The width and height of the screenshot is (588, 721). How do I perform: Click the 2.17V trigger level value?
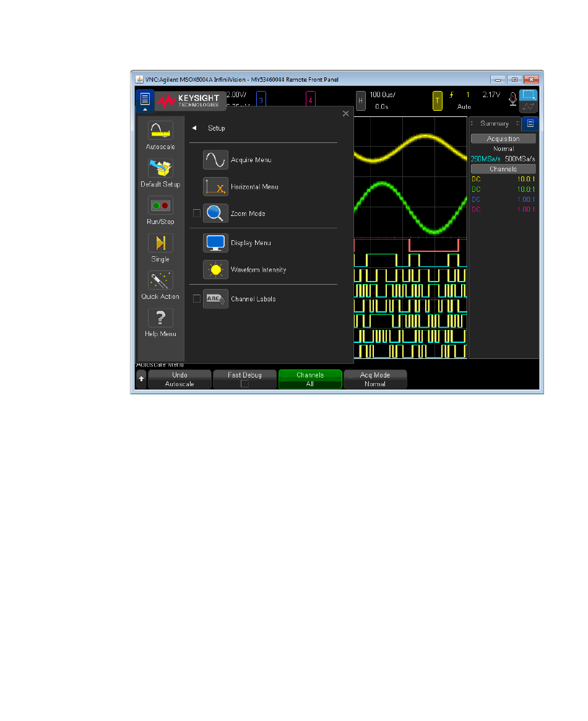tap(491, 95)
